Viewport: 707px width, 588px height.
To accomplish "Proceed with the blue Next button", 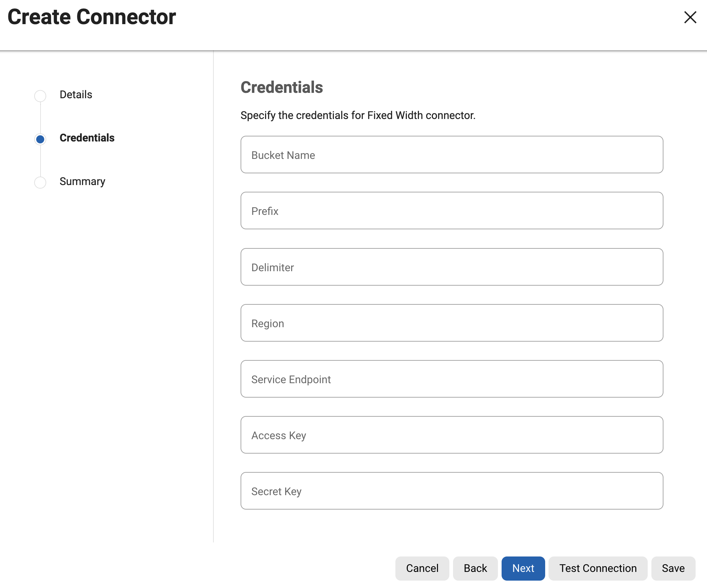I will tap(523, 568).
